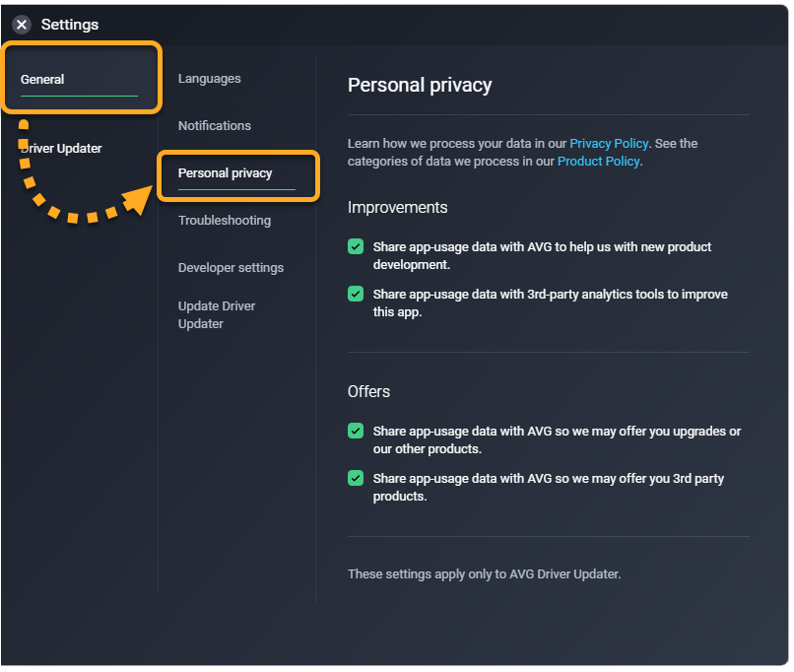Viewport: 794px width, 672px height.
Task: Click the Personal privacy page heading
Action: point(420,85)
